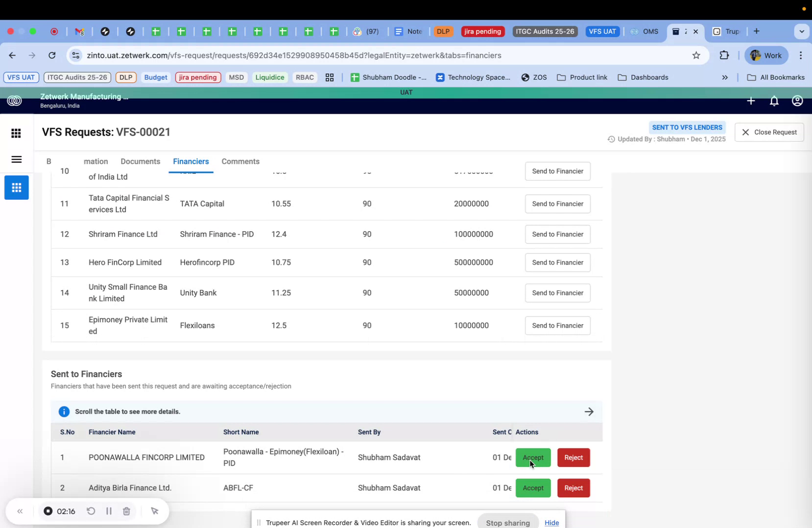Open the tab search dropdown arrow
This screenshot has height=528, width=812.
point(802,31)
